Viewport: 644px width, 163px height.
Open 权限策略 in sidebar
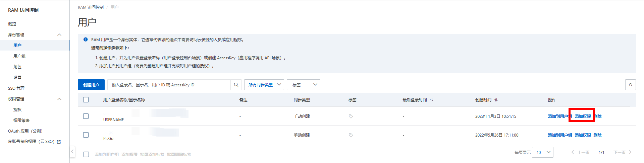click(x=21, y=120)
